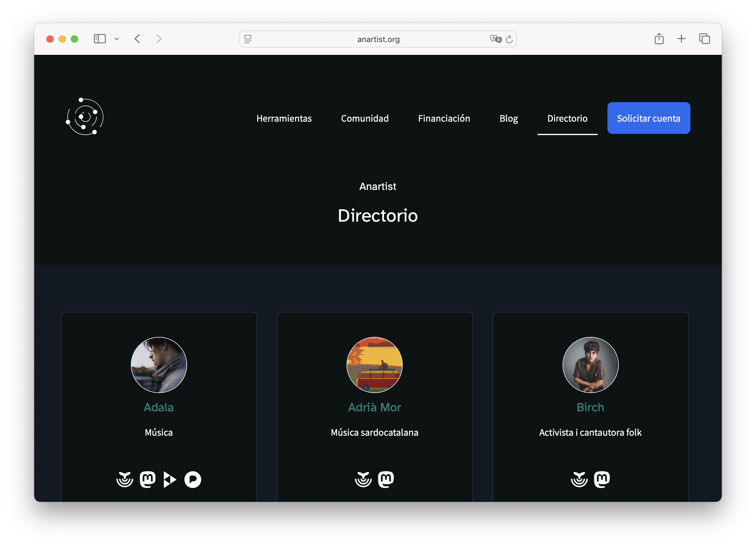Toggle the Safari sidebar

tap(100, 39)
